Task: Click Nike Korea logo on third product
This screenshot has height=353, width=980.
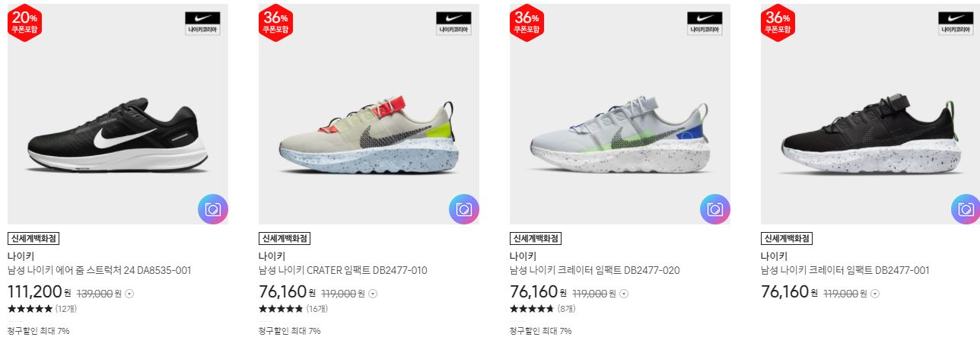Action: (705, 22)
